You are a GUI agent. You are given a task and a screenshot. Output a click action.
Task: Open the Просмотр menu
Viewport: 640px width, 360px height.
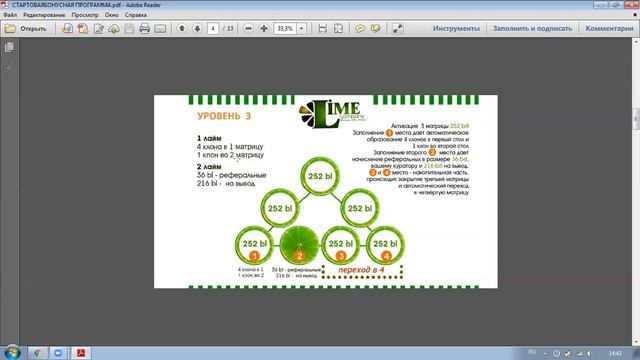[85, 15]
